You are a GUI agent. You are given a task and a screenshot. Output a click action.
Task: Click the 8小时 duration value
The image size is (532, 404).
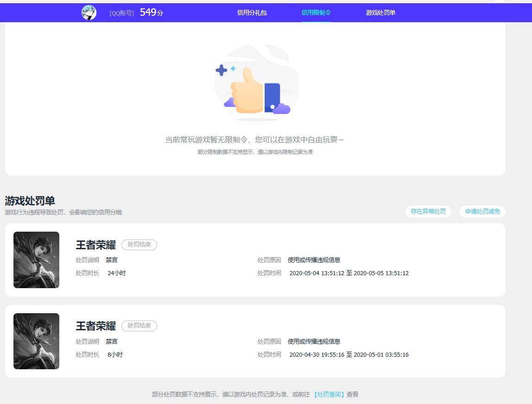(115, 354)
